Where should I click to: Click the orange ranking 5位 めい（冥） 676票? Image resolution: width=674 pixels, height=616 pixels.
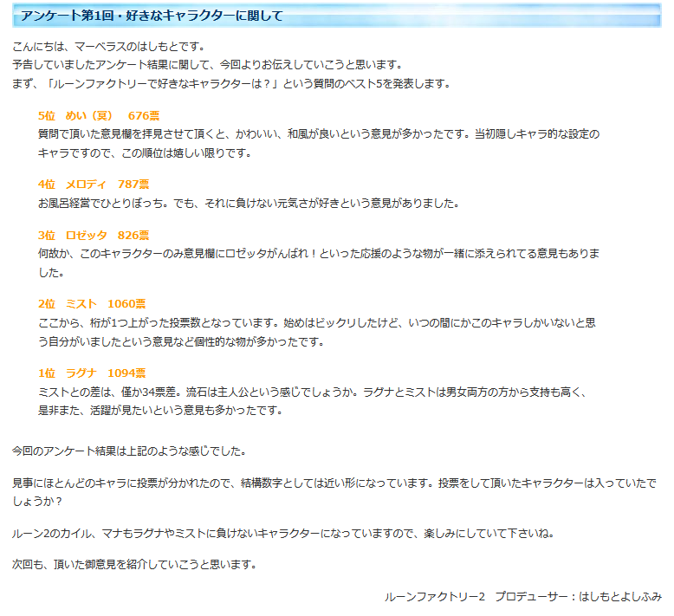click(99, 116)
